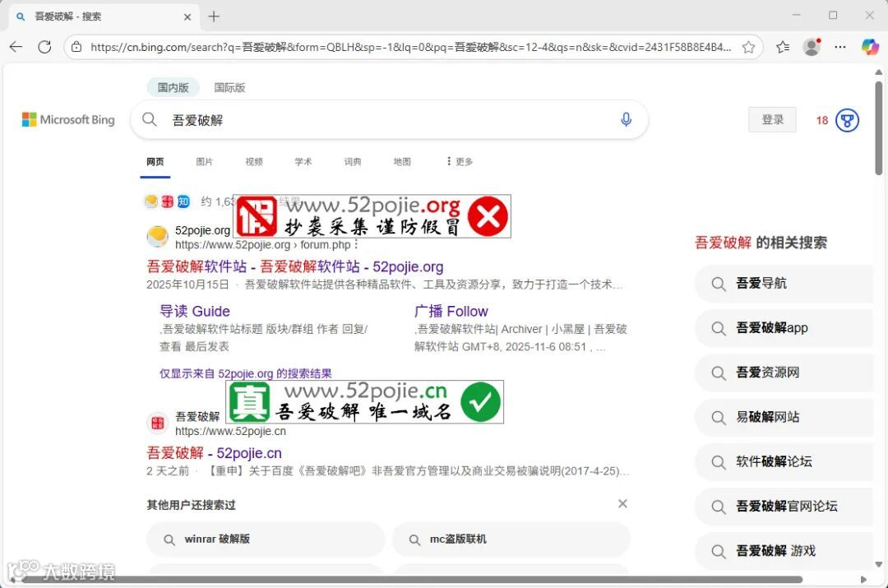Click the Rewards points count 18

click(821, 120)
